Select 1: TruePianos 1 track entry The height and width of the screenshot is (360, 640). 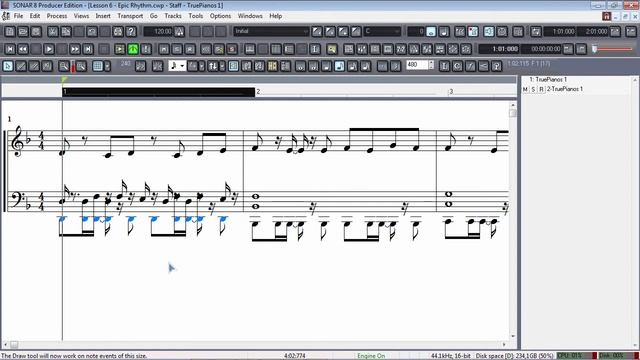(x=548, y=80)
